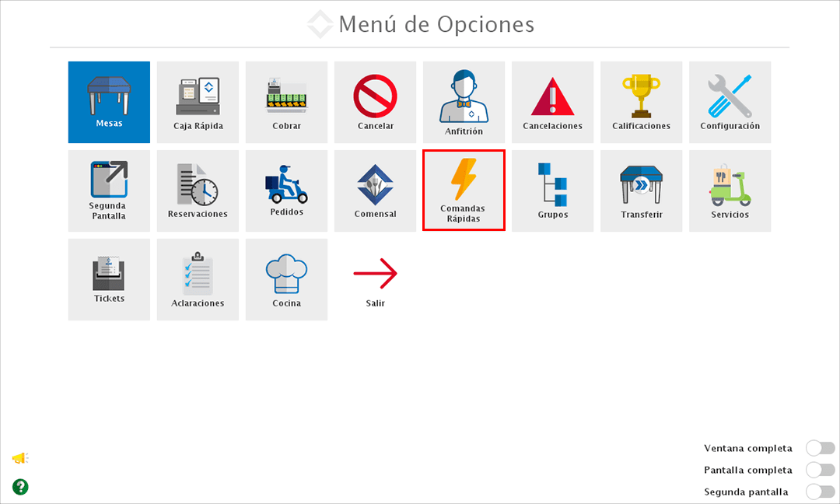Screen dimensions: 840x504
Task: Launch Caja Rápida register
Action: [x=198, y=102]
